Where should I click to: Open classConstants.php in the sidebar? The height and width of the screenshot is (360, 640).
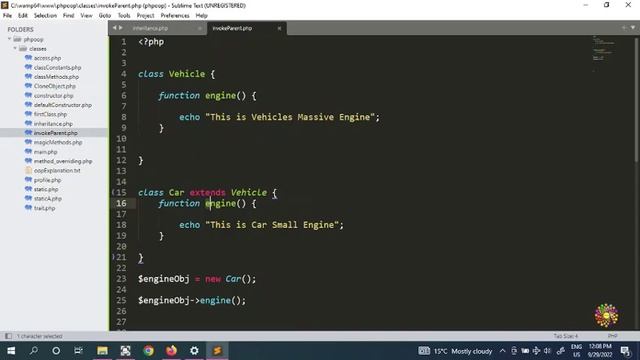58,67
